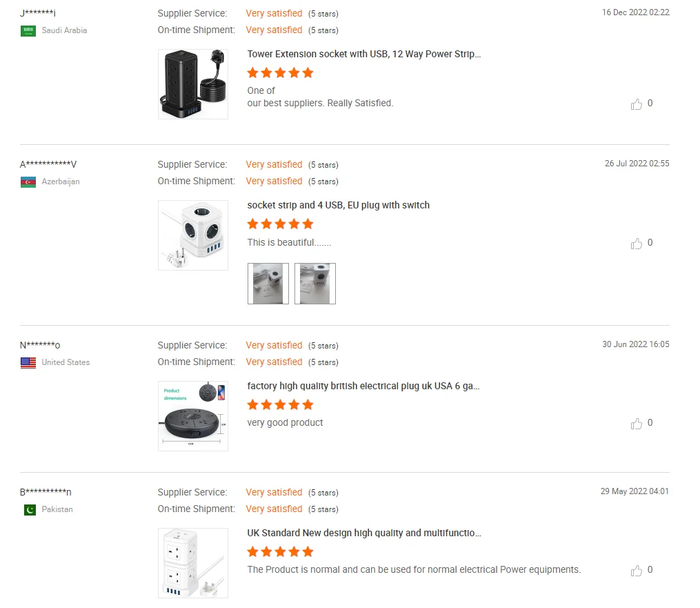This screenshot has height=608, width=700.
Task: View first customer photo in Azerbaijan review
Action: click(268, 284)
